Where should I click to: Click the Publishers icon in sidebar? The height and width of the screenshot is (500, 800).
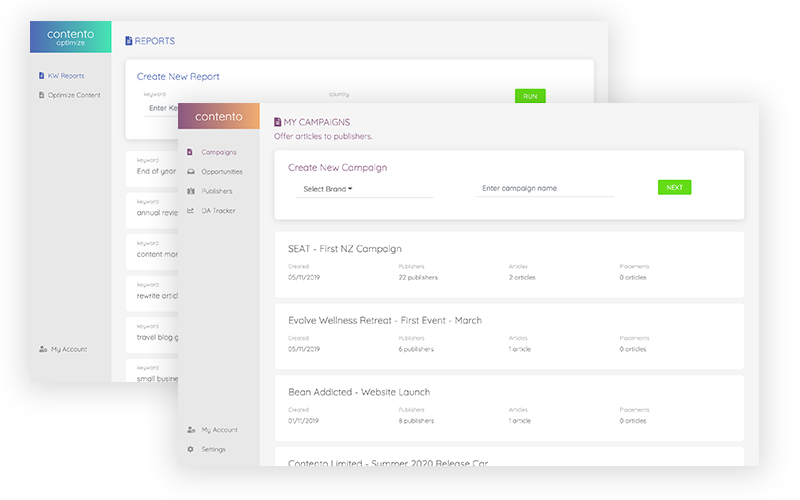click(x=191, y=191)
